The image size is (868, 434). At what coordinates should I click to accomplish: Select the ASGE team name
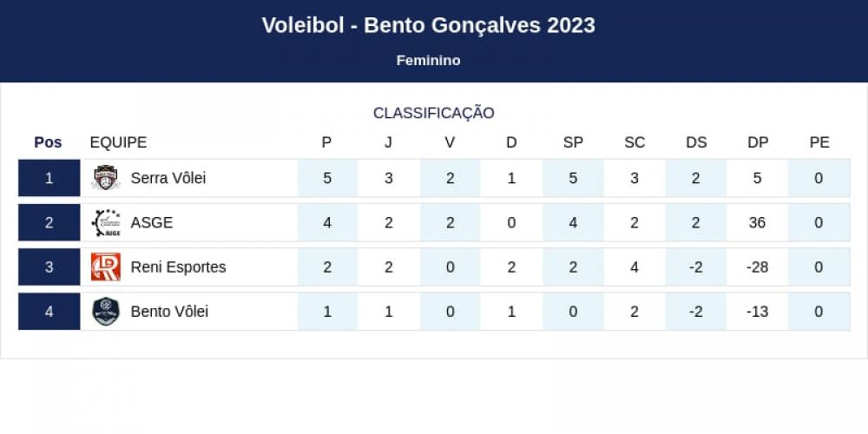tap(152, 222)
